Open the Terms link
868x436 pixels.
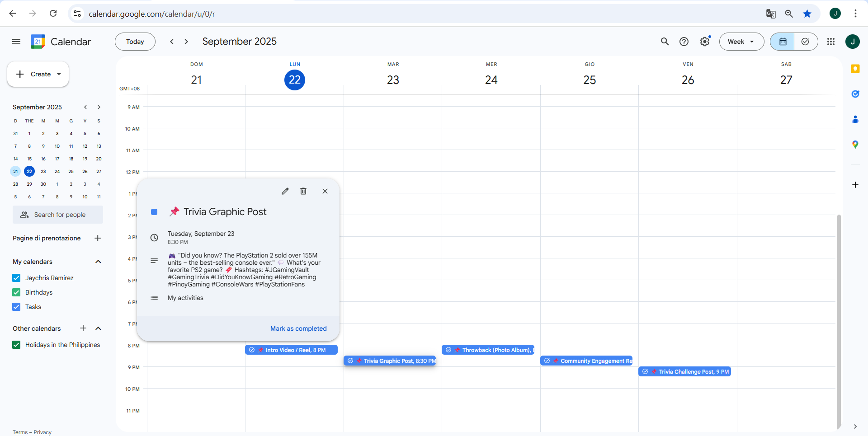coord(20,432)
